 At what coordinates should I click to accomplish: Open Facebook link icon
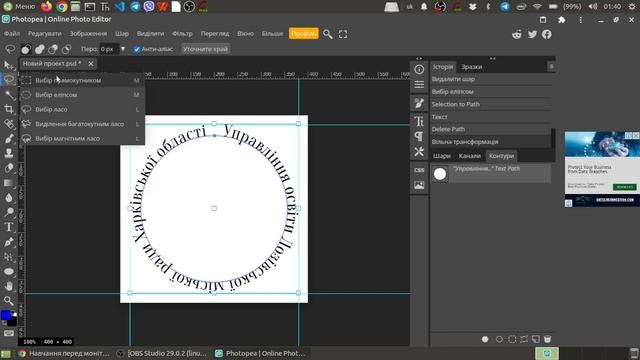pos(547,34)
